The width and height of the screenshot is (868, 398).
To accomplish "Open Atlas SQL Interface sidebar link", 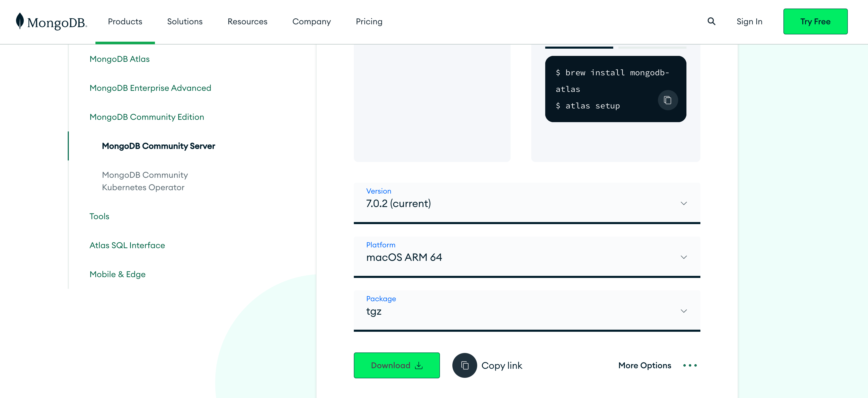I will pyautogui.click(x=127, y=245).
